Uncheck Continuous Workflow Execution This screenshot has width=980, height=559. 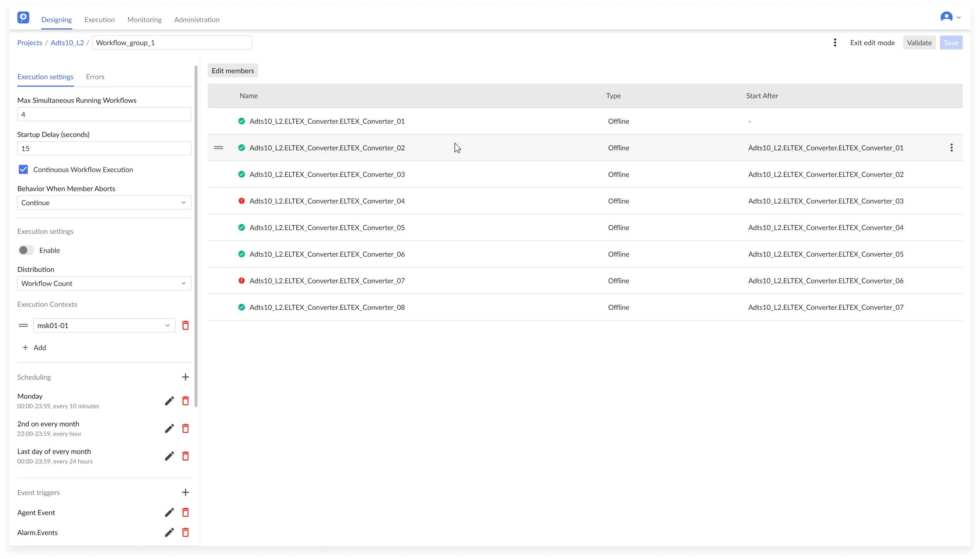[23, 169]
